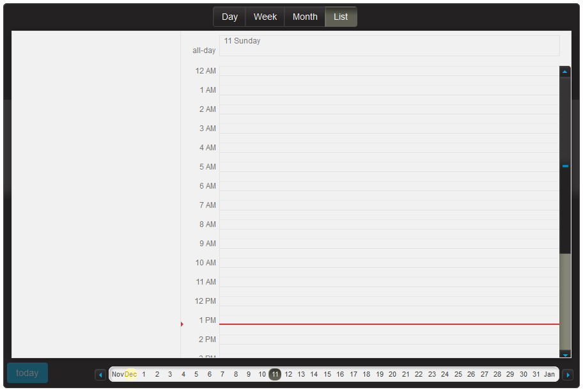Jump to Nov in date strip
583x392 pixels.
[x=118, y=375]
